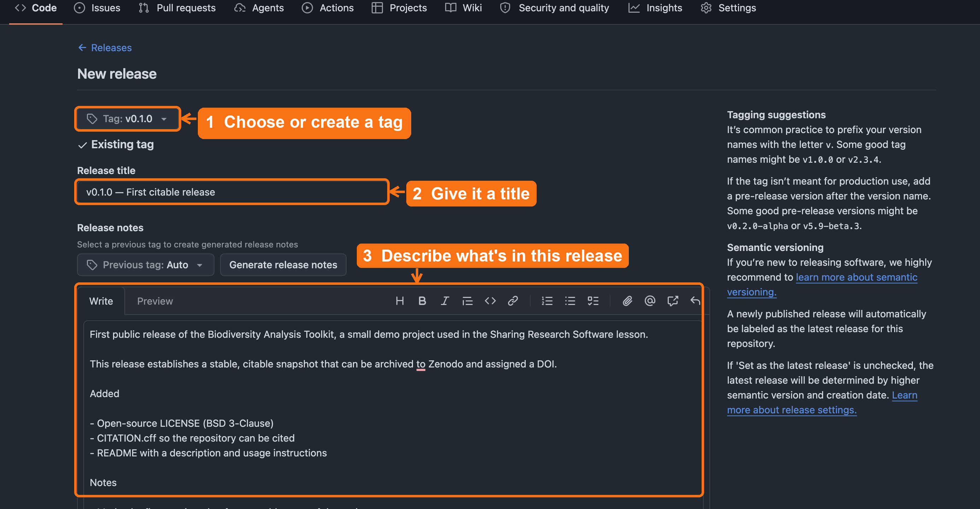
Task: Insert a task list with checkboxes
Action: point(593,301)
